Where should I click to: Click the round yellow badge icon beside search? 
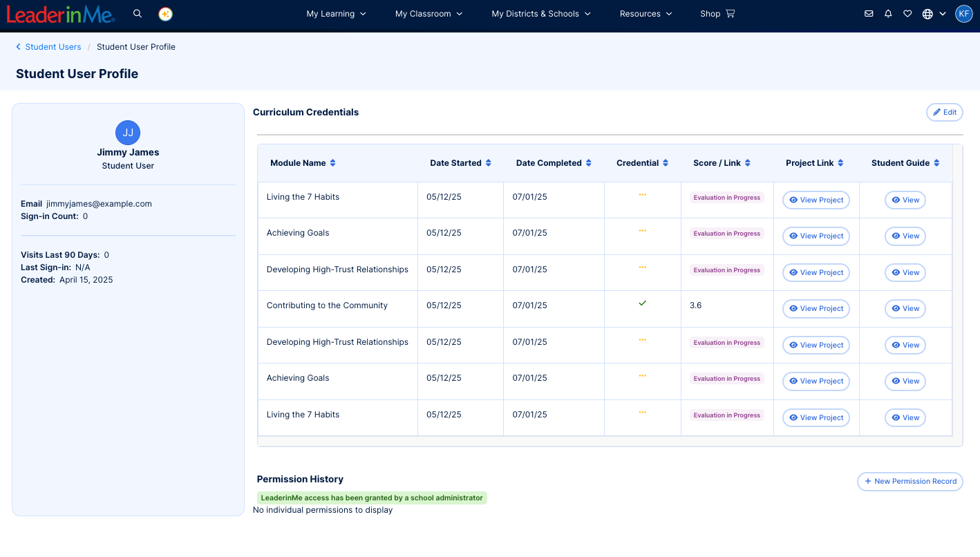tap(165, 14)
